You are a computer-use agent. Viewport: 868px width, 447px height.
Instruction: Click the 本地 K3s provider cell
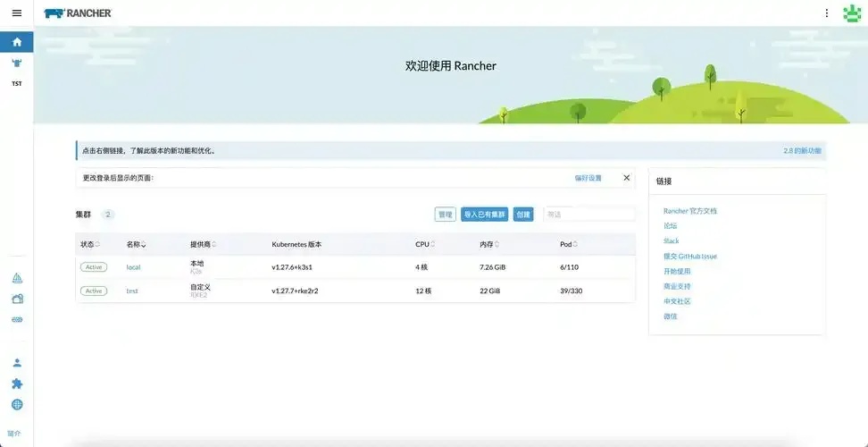click(197, 267)
